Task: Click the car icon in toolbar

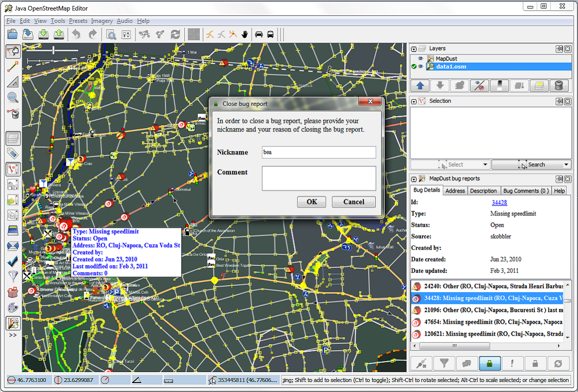Action: [x=259, y=34]
